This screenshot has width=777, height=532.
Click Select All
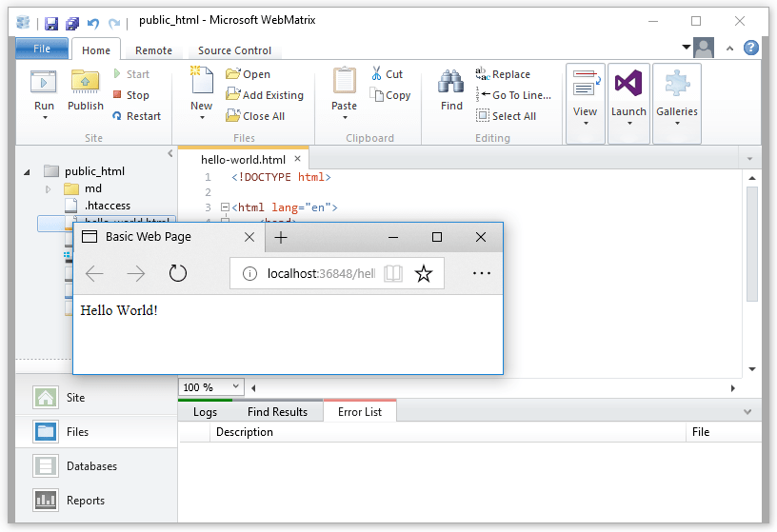pyautogui.click(x=506, y=116)
